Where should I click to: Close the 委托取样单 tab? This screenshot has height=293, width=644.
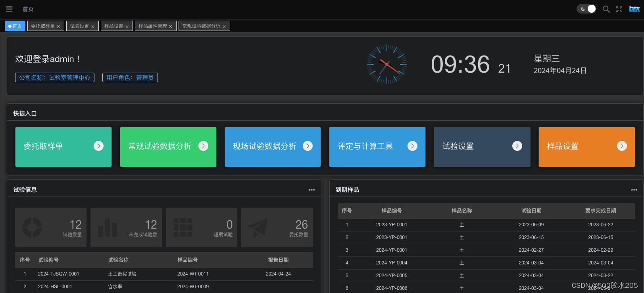click(58, 27)
